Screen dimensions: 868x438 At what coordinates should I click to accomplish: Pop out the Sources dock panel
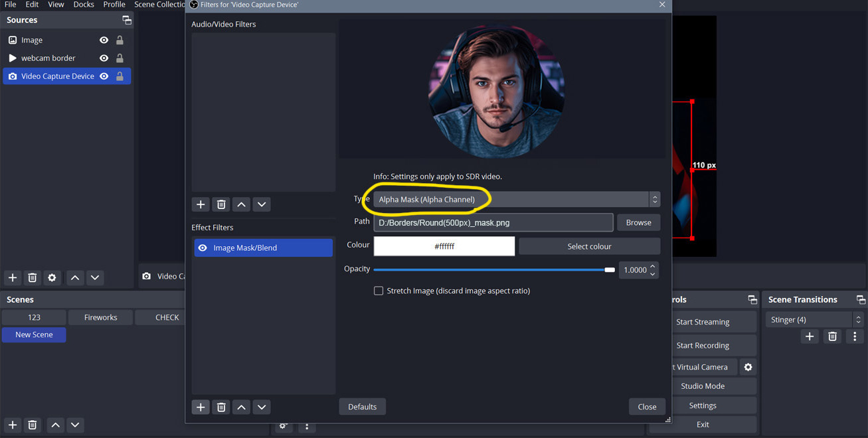pos(126,20)
